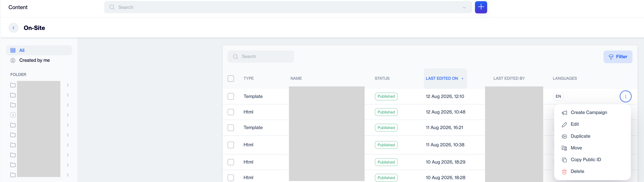Click the STATUS column header
Image resolution: width=644 pixels, height=182 pixels.
tap(382, 79)
